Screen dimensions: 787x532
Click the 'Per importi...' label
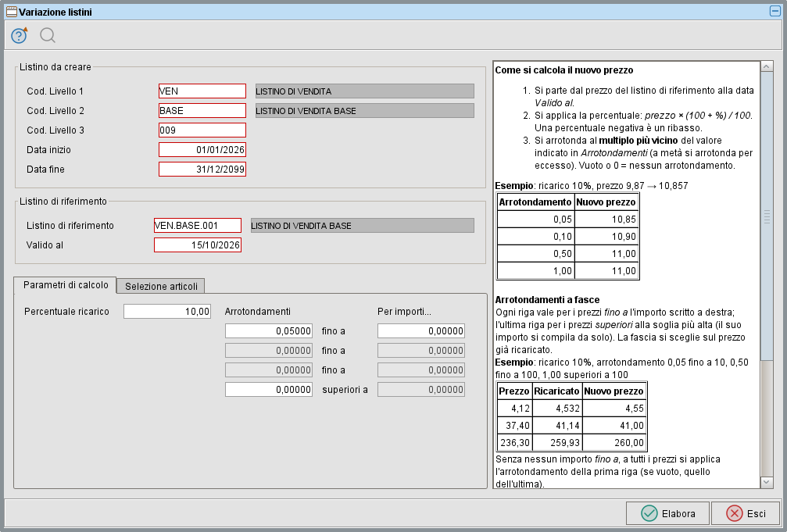pos(404,311)
